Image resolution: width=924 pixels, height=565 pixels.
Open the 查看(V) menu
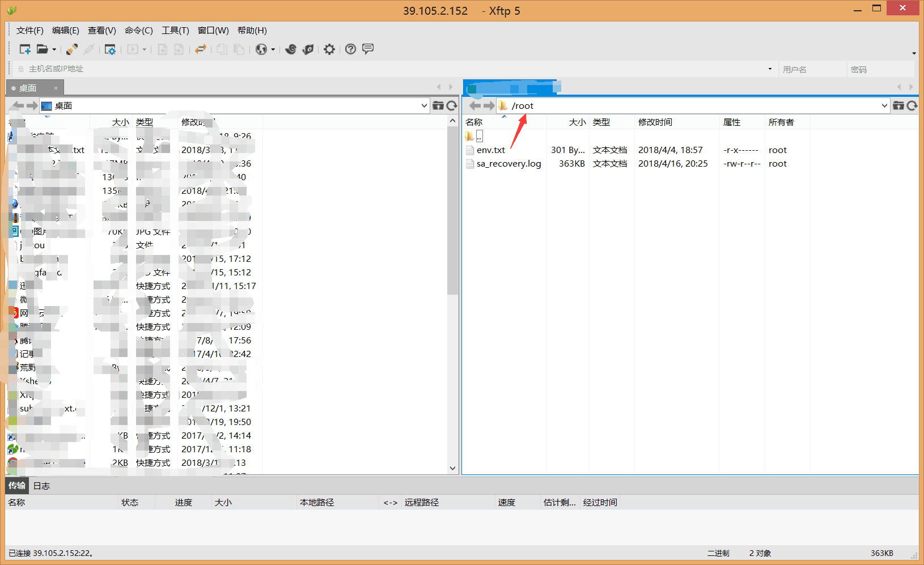pos(102,31)
